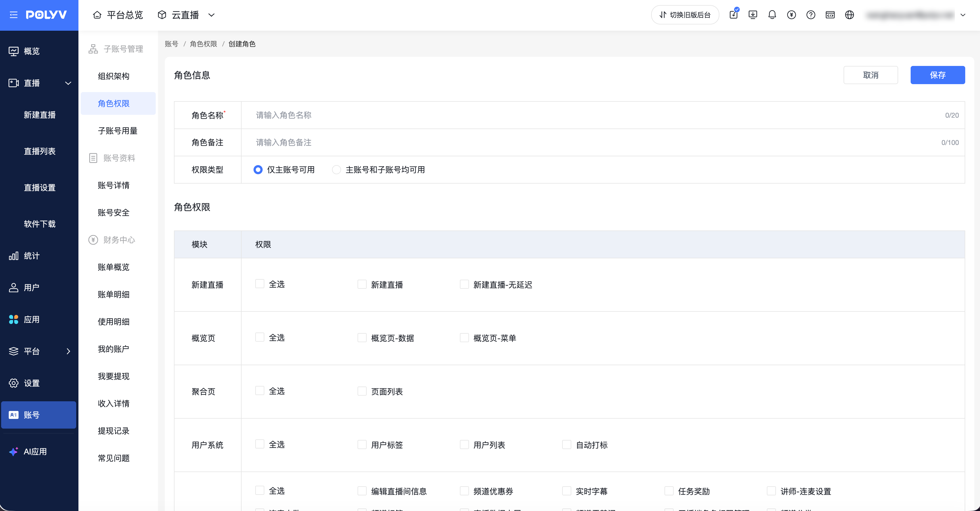This screenshot has width=980, height=511.
Task: Open the task checklist icon in header
Action: point(734,15)
